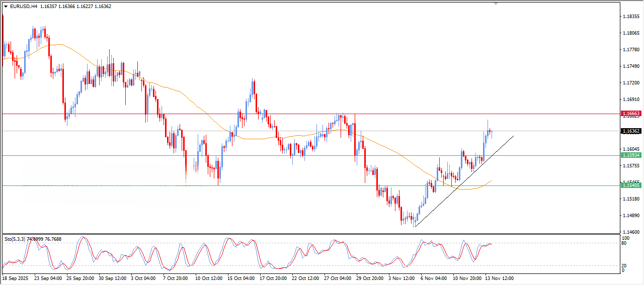Viewport: 644px width, 285px height.
Task: Click the 1.17200 price scale value
Action: pyautogui.click(x=631, y=83)
